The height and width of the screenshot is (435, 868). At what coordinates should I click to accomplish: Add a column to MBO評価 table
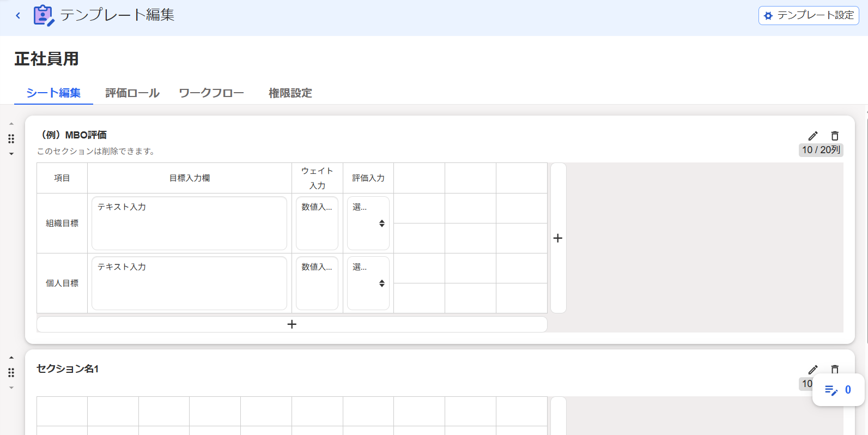[558, 238]
